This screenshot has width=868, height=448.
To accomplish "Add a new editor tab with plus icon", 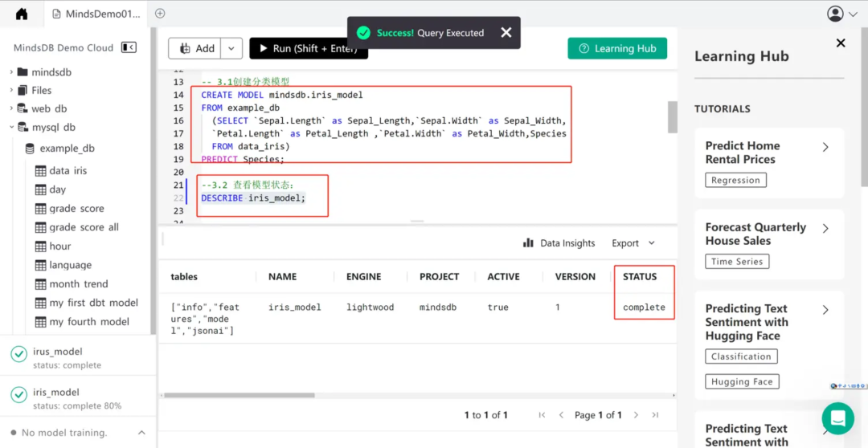I will pyautogui.click(x=160, y=14).
